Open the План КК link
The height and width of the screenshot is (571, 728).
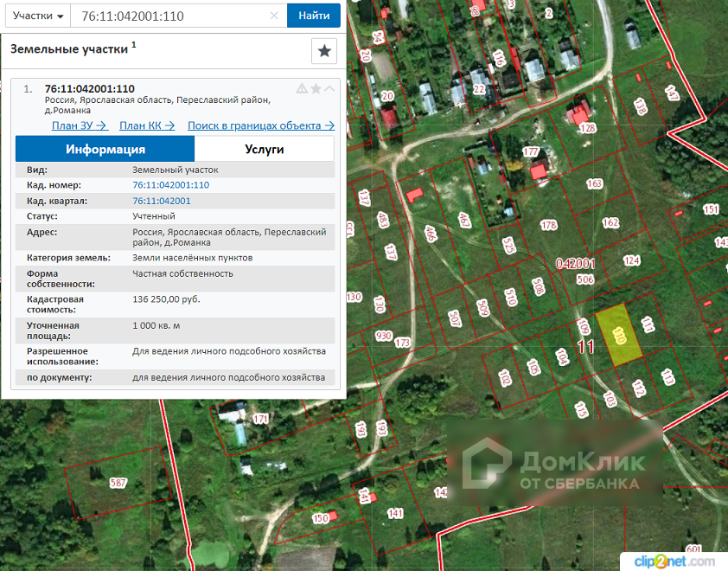click(x=147, y=125)
